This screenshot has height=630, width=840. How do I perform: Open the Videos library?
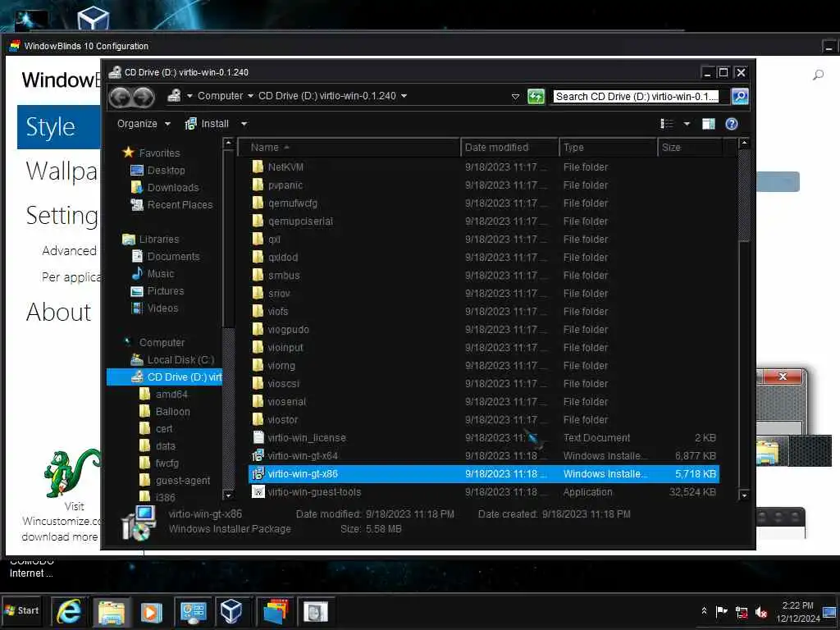(163, 308)
